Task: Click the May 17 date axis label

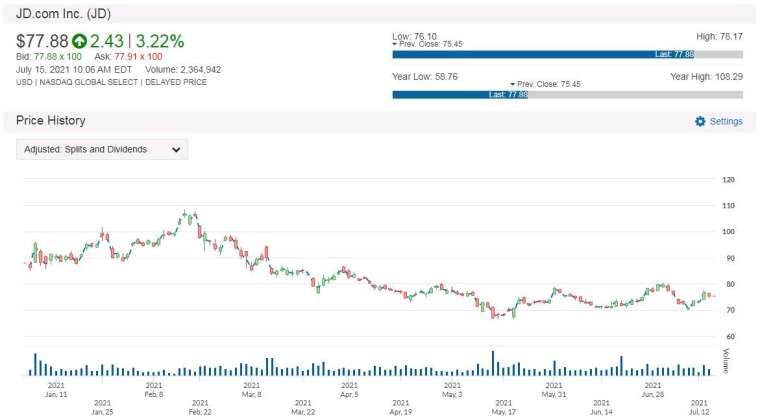Action: pyautogui.click(x=504, y=407)
